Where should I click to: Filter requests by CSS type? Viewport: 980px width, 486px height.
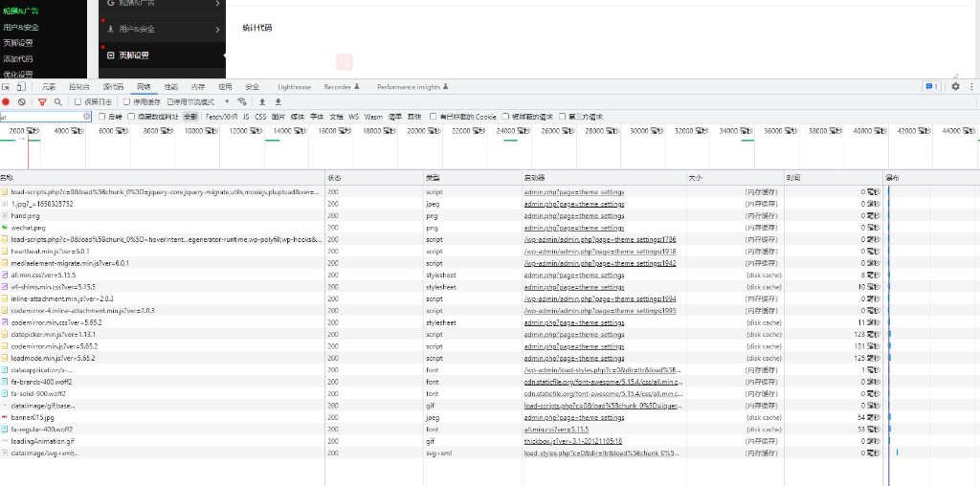click(260, 117)
